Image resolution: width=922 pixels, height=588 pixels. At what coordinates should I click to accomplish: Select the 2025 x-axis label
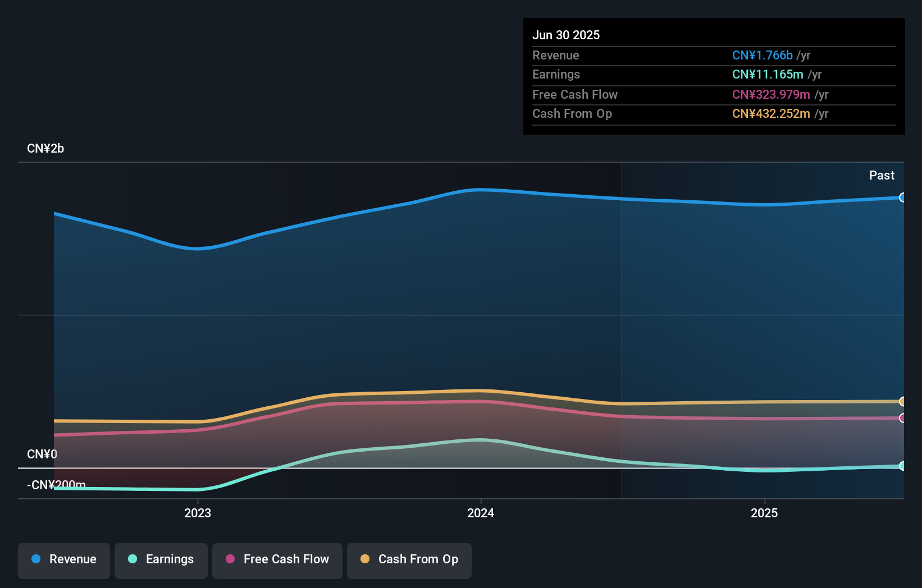click(764, 513)
